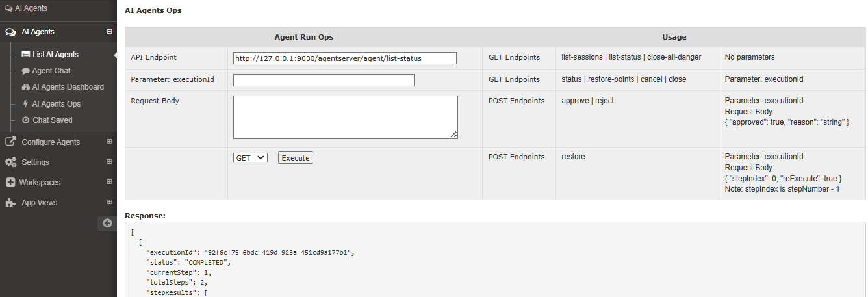Expand the Configure Agents section

(x=109, y=142)
